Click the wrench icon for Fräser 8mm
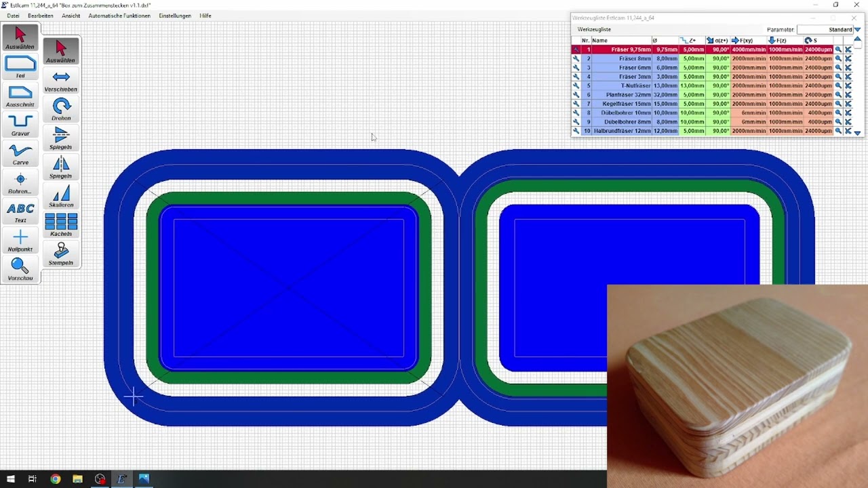Image resolution: width=868 pixels, height=488 pixels. (x=576, y=59)
